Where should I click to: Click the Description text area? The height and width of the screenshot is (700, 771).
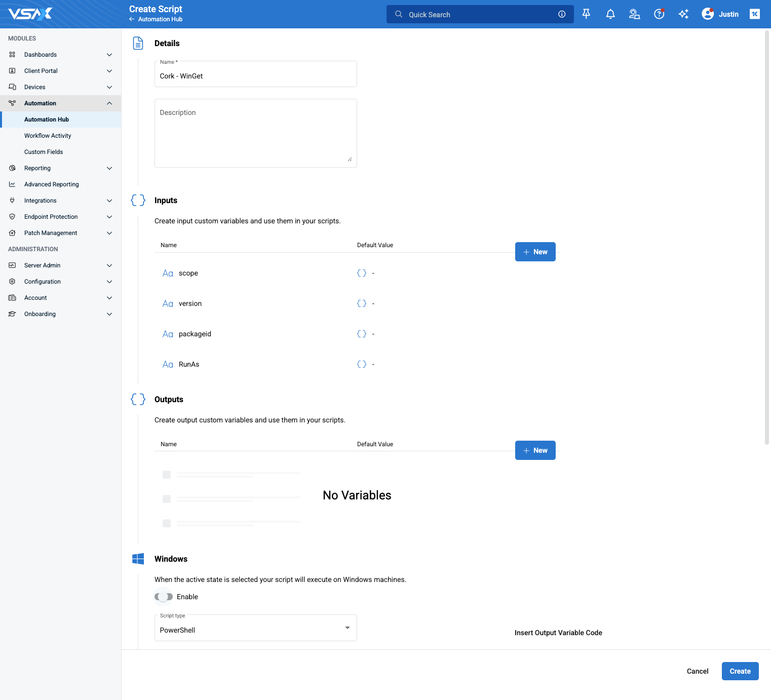coord(256,133)
